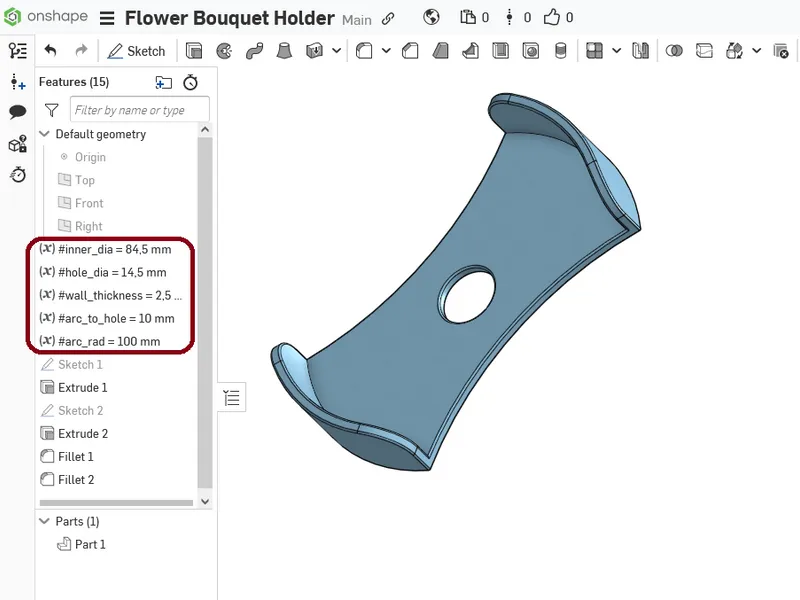Collapse the Parts (1) group
The image size is (800, 600).
point(45,521)
